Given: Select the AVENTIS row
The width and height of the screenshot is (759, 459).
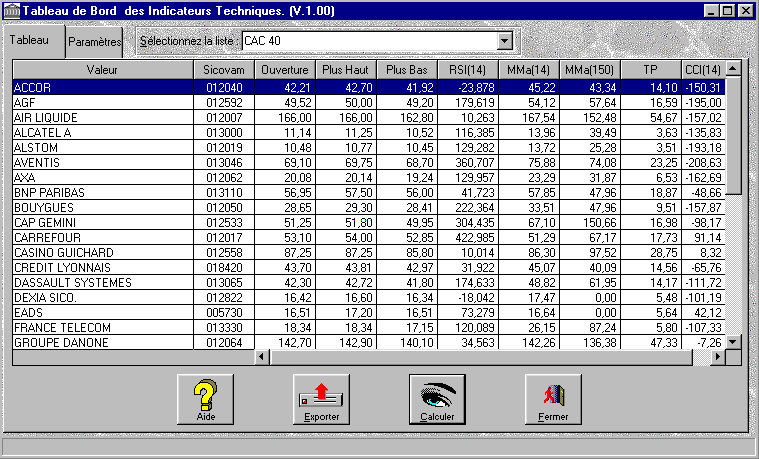Looking at the screenshot, I should pos(369,162).
